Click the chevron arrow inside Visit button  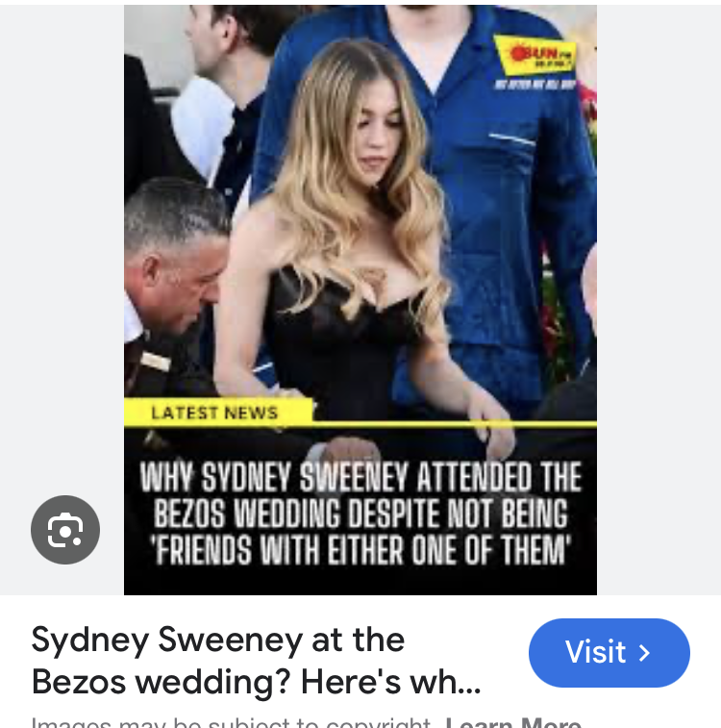pos(644,653)
